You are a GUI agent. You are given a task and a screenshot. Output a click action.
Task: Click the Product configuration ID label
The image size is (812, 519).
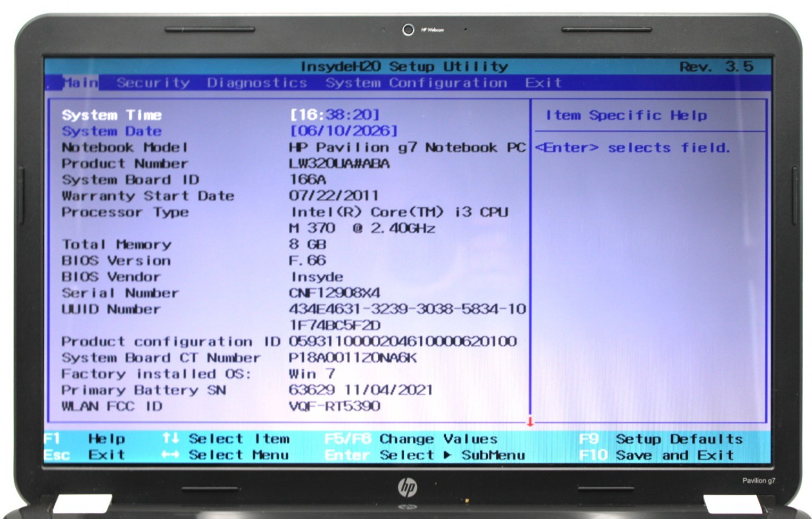[x=171, y=341]
